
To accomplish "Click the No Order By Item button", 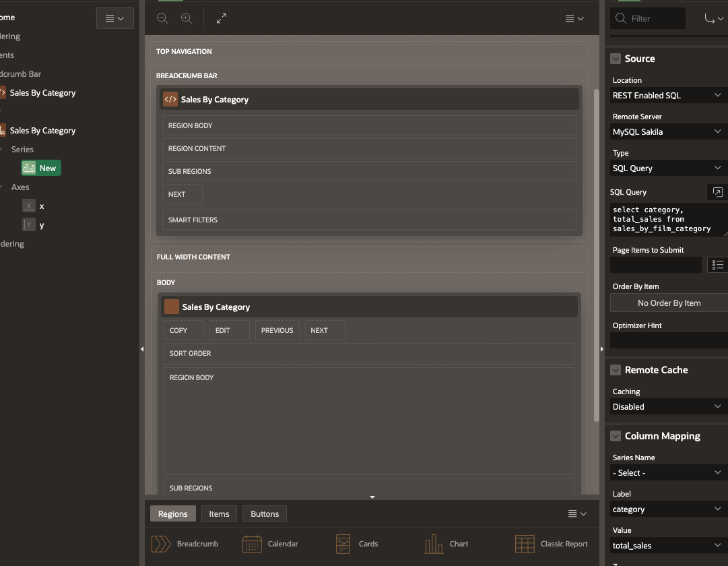I will pyautogui.click(x=669, y=303).
